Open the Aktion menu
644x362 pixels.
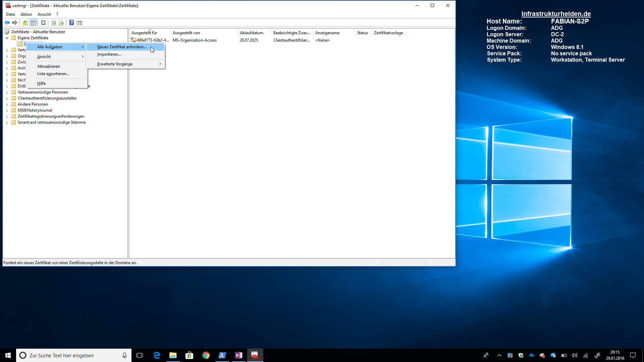click(26, 14)
